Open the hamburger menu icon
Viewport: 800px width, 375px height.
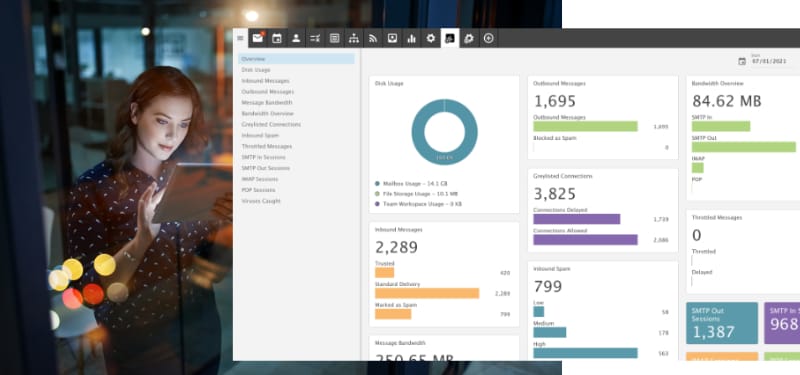240,38
